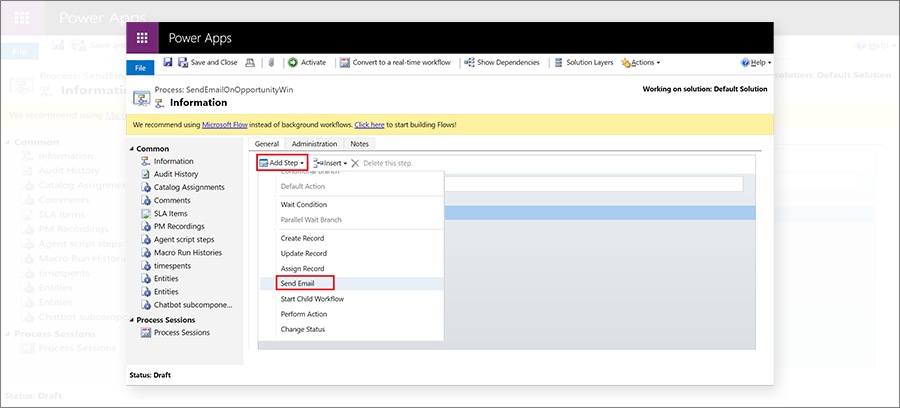Click the Show Dependencies icon
900x408 pixels.
coord(470,63)
